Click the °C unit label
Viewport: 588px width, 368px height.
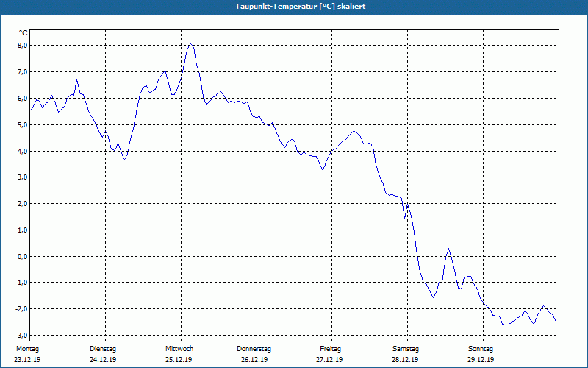point(23,33)
